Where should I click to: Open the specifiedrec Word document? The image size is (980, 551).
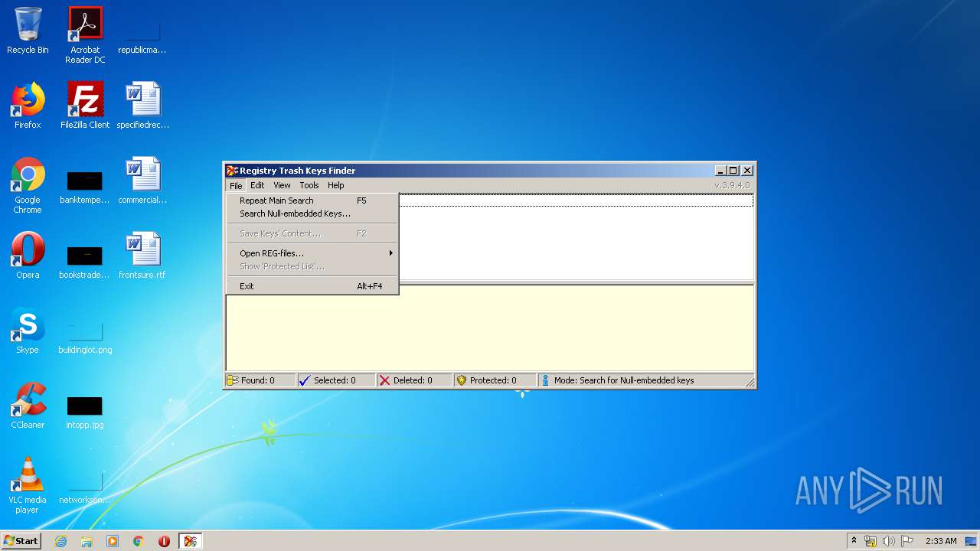(142, 106)
